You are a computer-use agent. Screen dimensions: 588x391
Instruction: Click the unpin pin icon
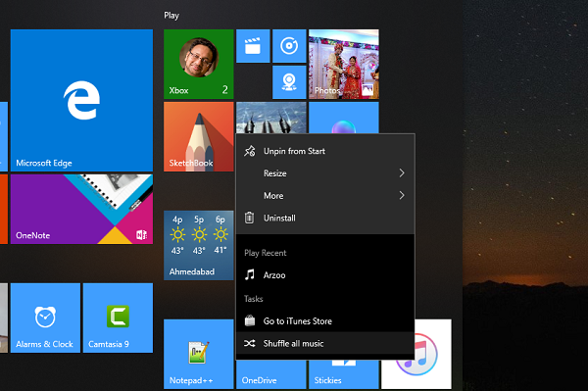[250, 151]
